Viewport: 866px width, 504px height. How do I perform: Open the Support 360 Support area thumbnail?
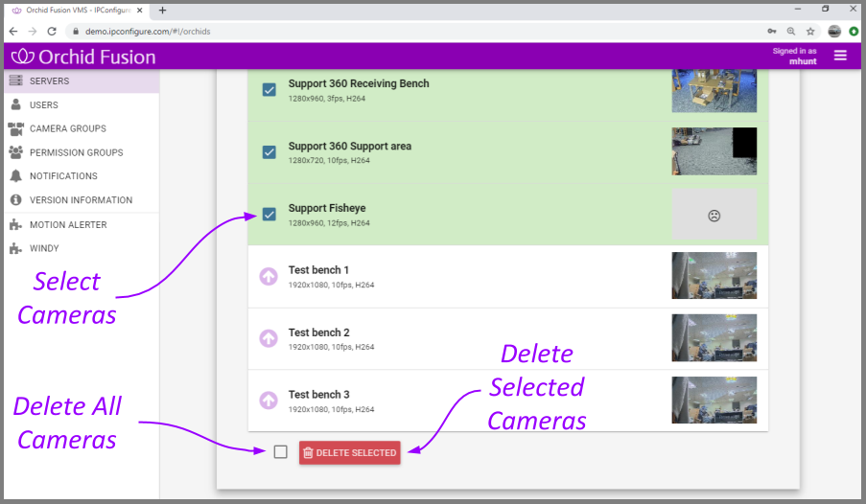tap(714, 151)
